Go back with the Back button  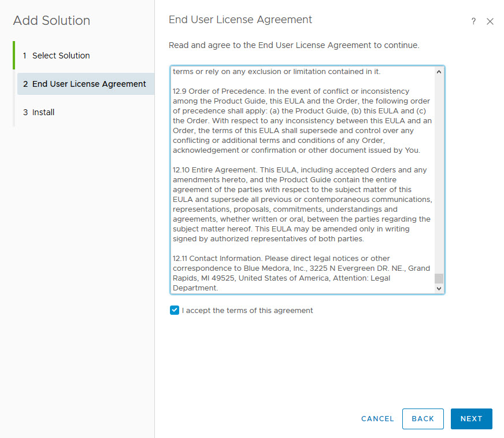423,419
